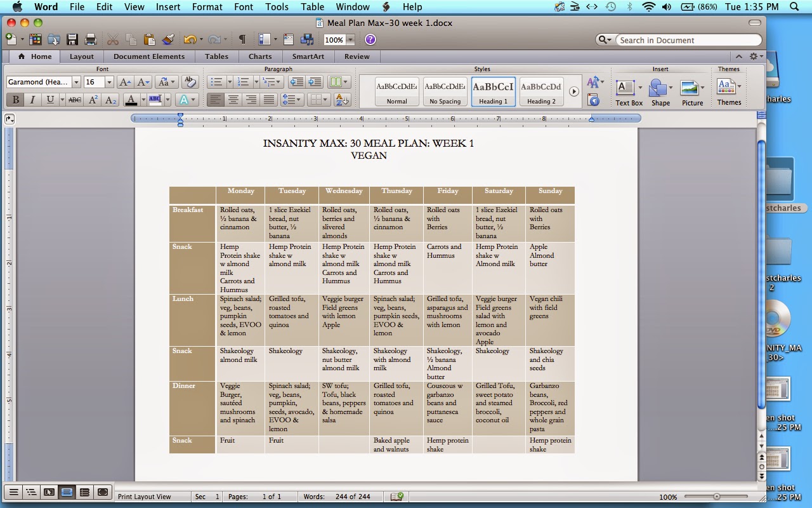Switch to Full Screen view

102,492
